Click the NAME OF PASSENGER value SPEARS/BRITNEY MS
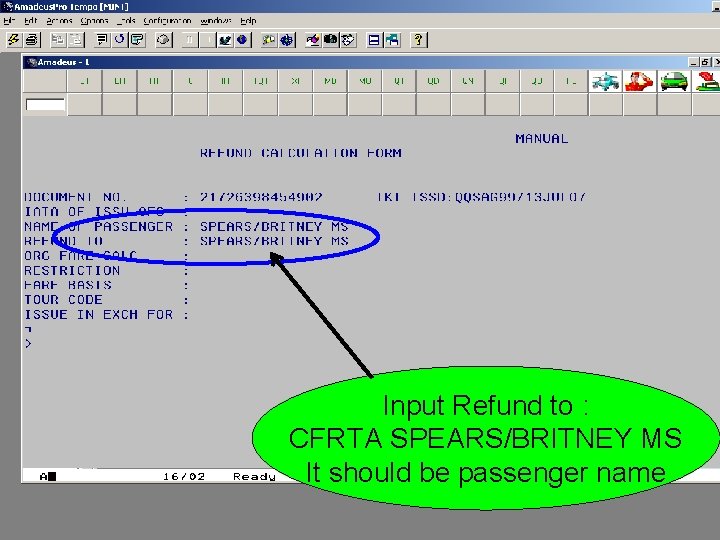The image size is (720, 540). click(274, 226)
